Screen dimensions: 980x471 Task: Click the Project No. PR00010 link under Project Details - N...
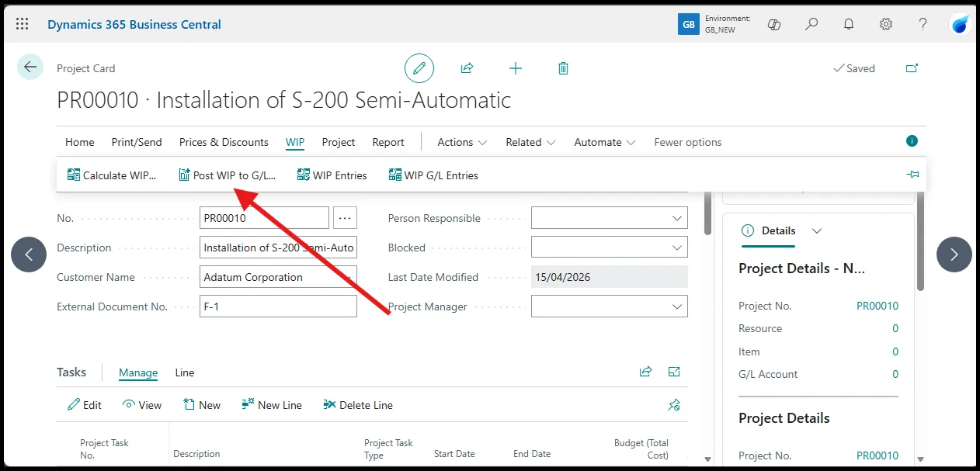877,306
